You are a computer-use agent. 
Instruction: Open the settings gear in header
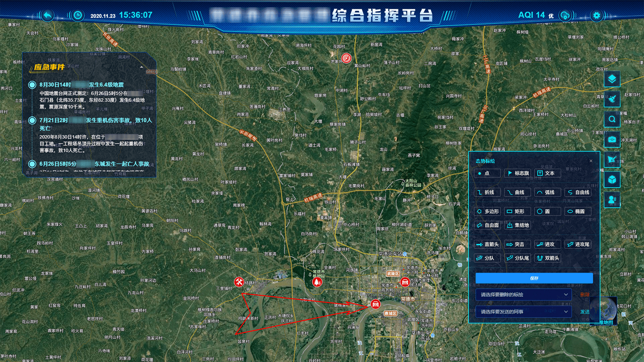tap(596, 16)
